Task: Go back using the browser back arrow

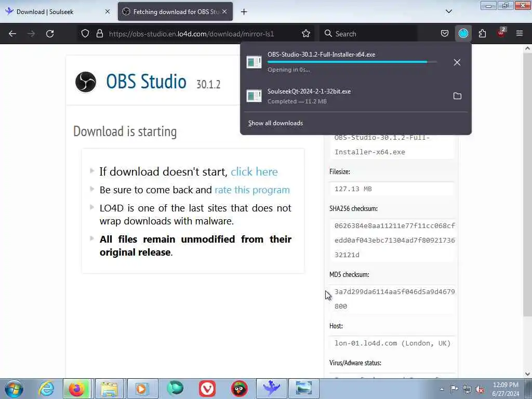Action: 12,34
